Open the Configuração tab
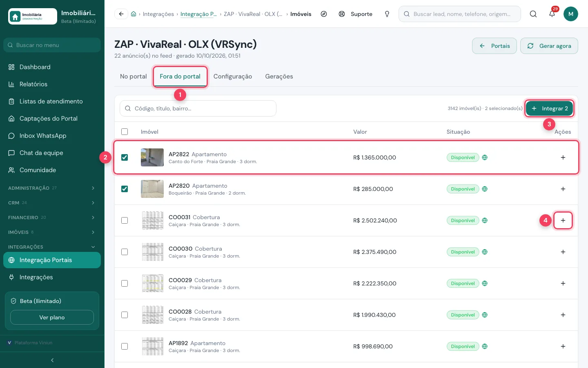588x368 pixels. pyautogui.click(x=233, y=76)
